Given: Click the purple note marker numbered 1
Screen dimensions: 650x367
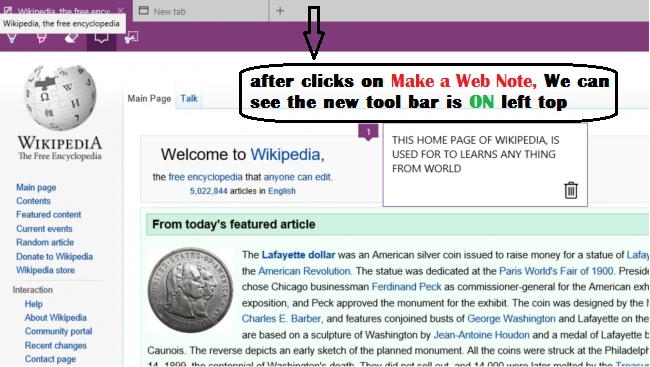Looking at the screenshot, I should click(368, 133).
